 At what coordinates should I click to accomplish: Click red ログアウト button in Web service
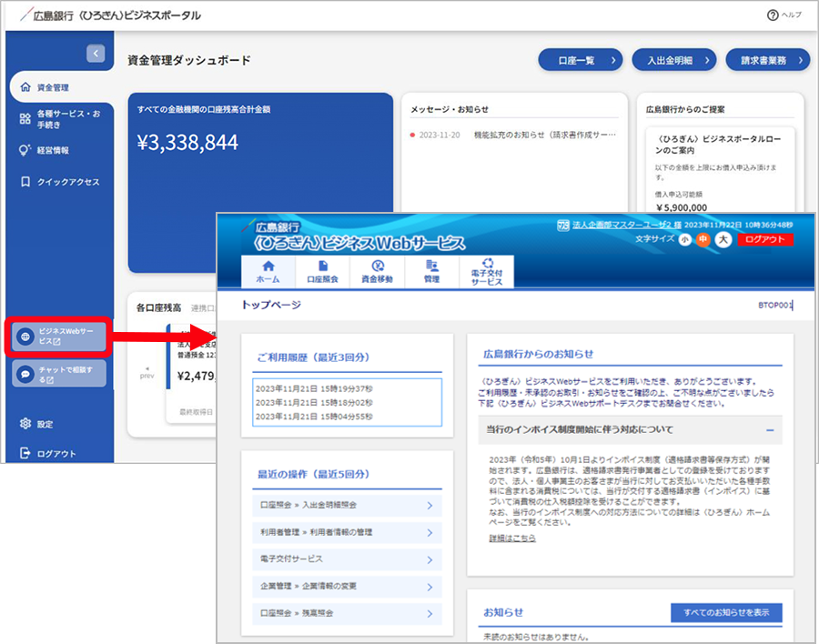click(765, 239)
